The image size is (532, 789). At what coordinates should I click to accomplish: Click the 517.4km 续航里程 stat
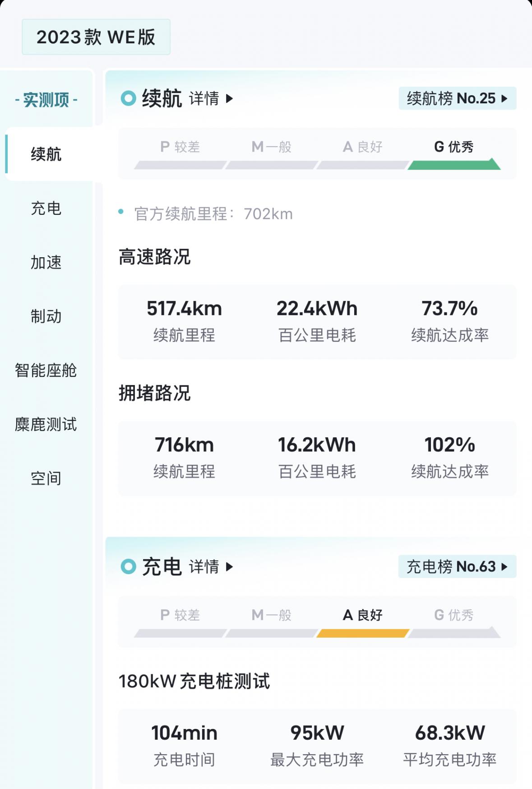184,321
